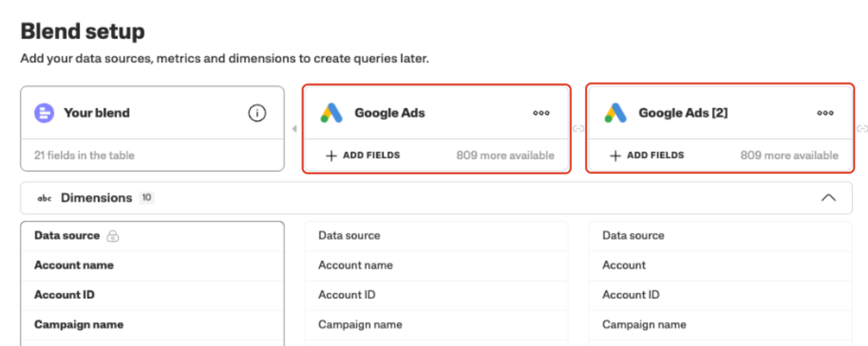Click ADD FIELDS on the Google Ads [2] card
This screenshot has height=346, width=868.
[x=647, y=155]
